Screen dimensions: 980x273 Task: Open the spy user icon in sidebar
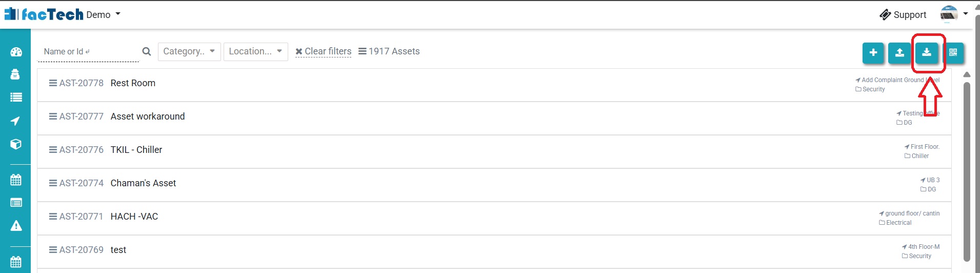(15, 74)
